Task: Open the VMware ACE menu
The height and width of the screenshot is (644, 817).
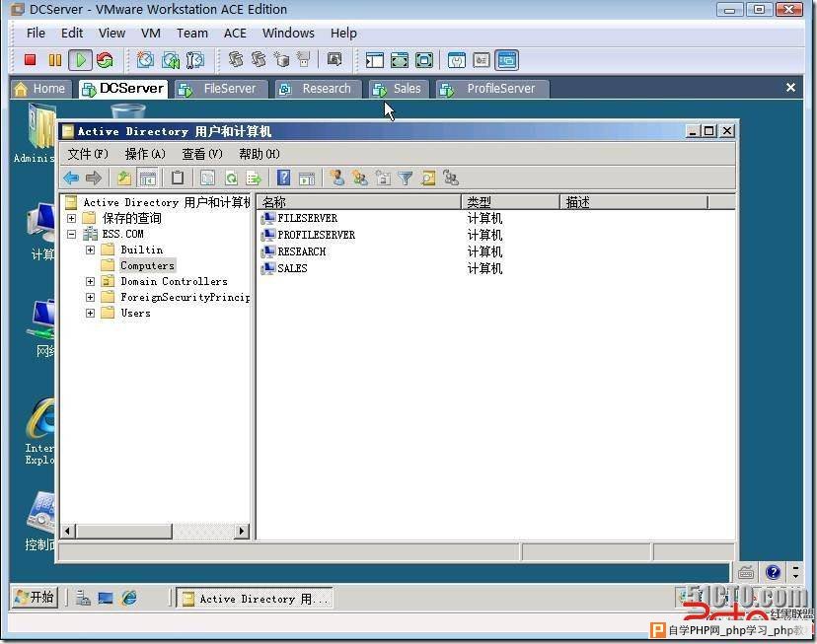Action: [x=235, y=34]
